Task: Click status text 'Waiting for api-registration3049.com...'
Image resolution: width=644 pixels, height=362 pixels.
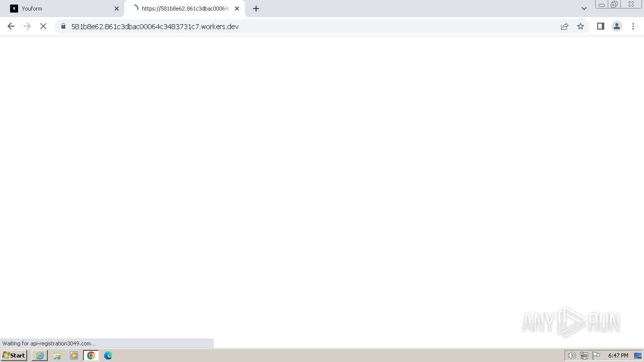Action: click(49, 343)
